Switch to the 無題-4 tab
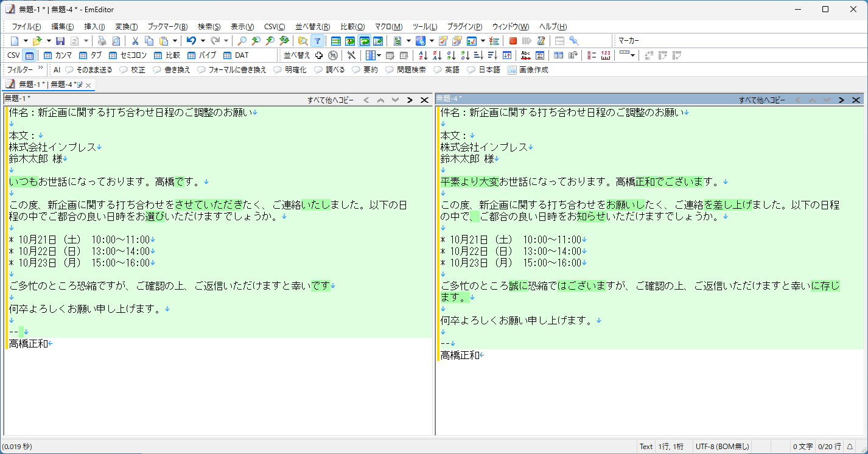Viewport: 868px width, 454px height. [61, 85]
